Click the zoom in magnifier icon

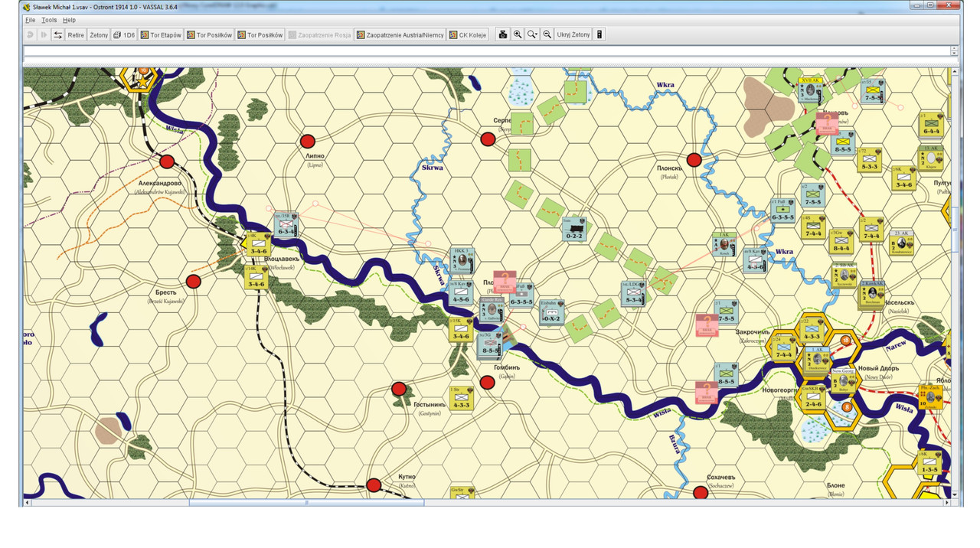pos(518,34)
